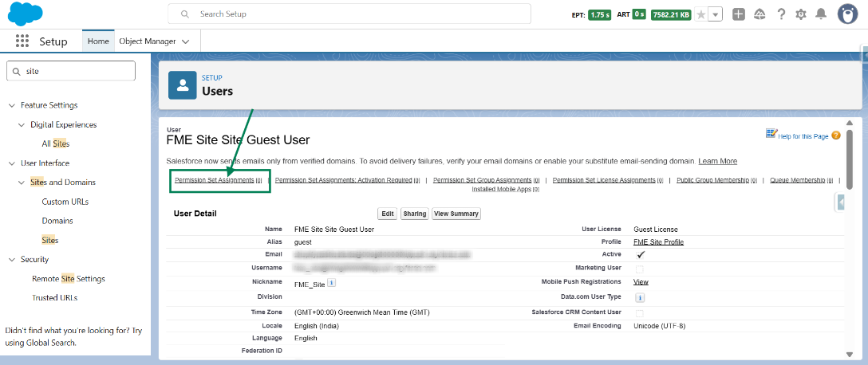Screen dimensions: 868x365
Task: Click the Data.com User Type info icon
Action: (639, 297)
